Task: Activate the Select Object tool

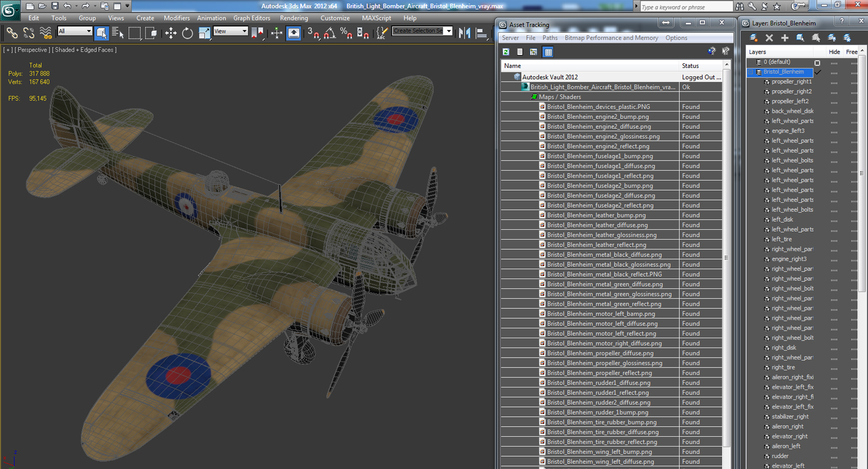Action: [101, 33]
